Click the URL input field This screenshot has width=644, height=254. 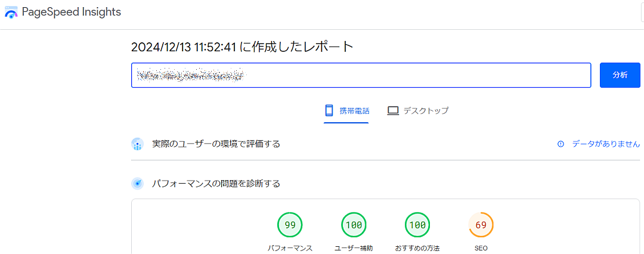pos(361,75)
